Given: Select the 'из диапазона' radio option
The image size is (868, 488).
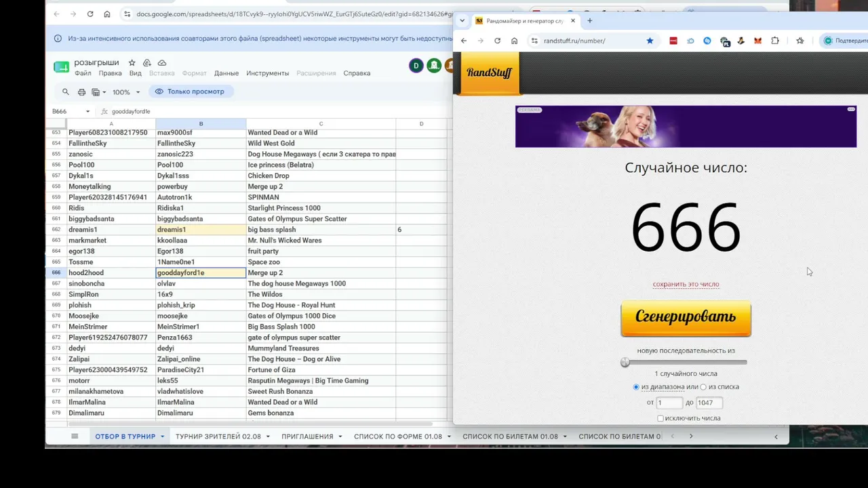Looking at the screenshot, I should tap(635, 387).
